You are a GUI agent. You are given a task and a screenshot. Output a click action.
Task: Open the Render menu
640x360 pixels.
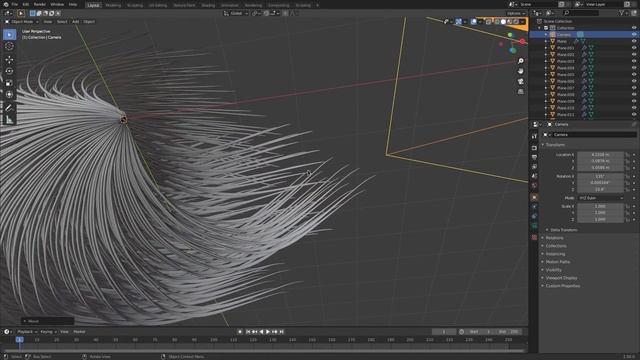point(40,4)
